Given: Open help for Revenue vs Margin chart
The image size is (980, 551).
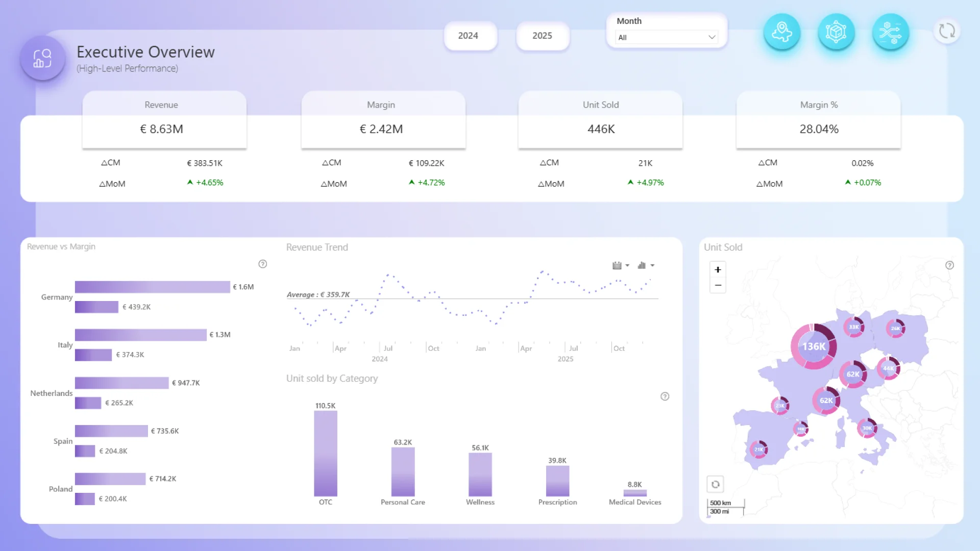Looking at the screenshot, I should tap(262, 264).
